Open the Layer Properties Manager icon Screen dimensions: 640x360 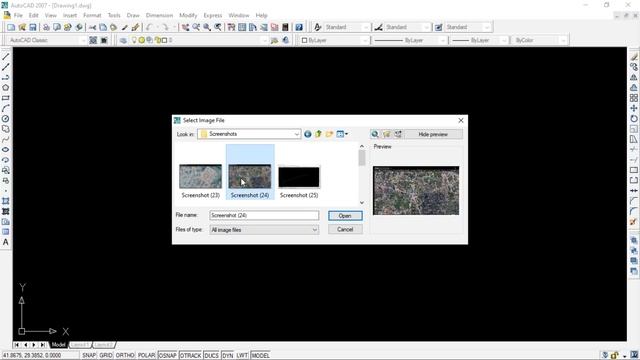point(123,40)
